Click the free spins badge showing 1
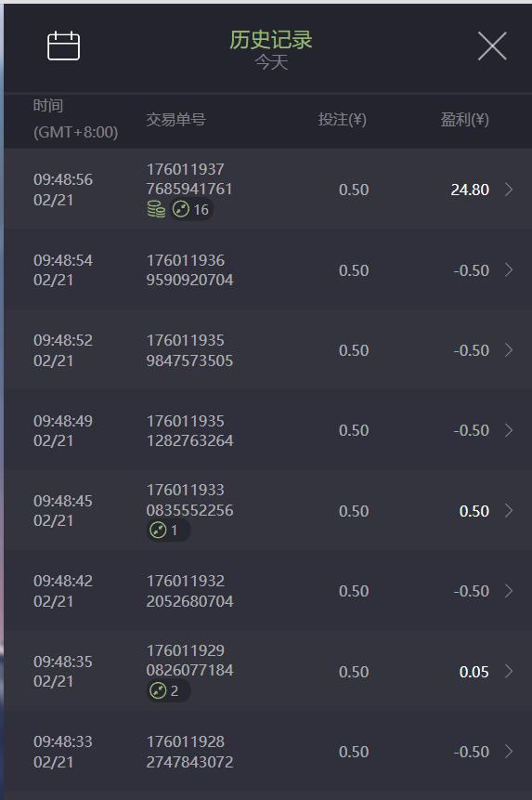Viewport: 532px width, 800px height. pos(169,531)
